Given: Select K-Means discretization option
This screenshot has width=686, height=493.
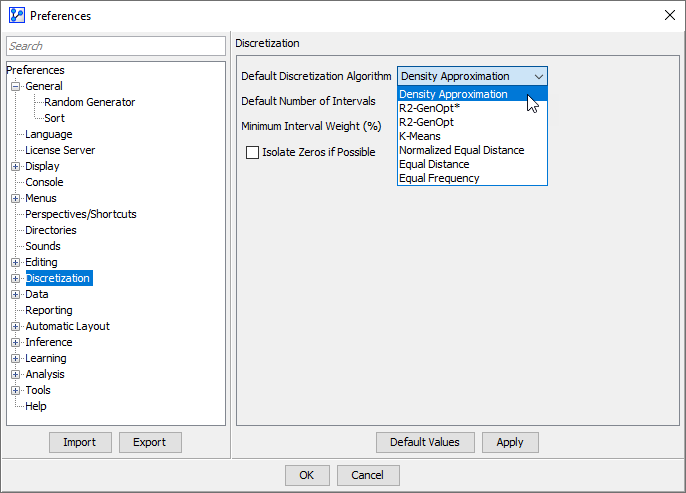Looking at the screenshot, I should click(419, 136).
